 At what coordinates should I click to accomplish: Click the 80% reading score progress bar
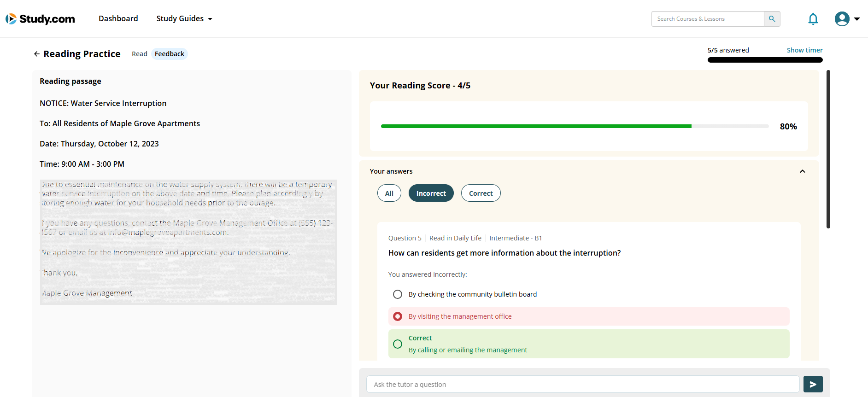click(x=574, y=126)
